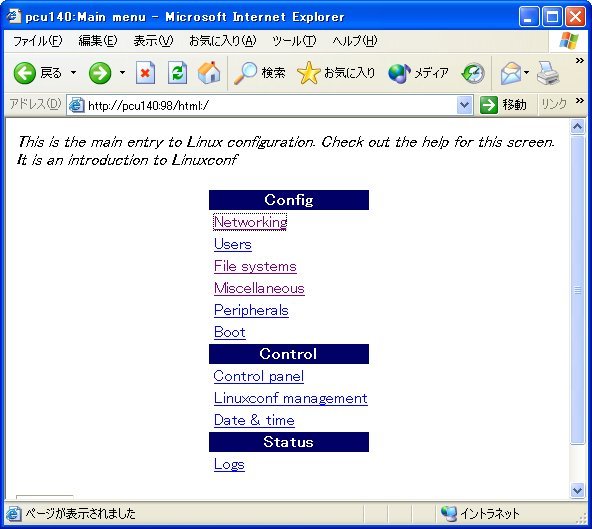Expand the Mail button dropdown arrow
This screenshot has height=529, width=592.
click(x=526, y=72)
